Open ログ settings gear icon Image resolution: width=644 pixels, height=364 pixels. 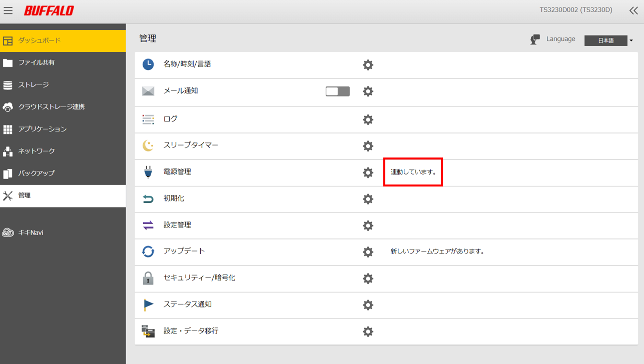click(x=368, y=119)
